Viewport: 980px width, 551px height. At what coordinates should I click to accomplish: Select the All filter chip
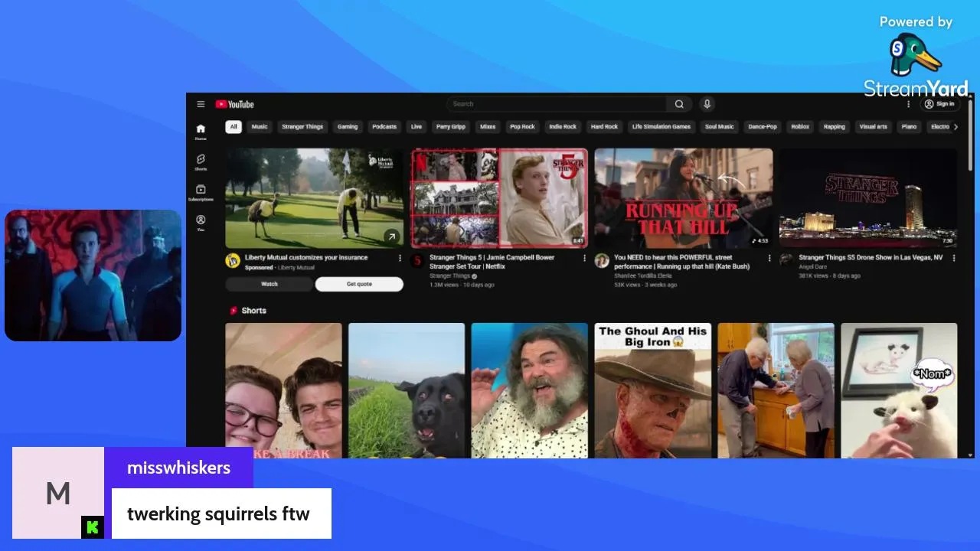coord(234,127)
